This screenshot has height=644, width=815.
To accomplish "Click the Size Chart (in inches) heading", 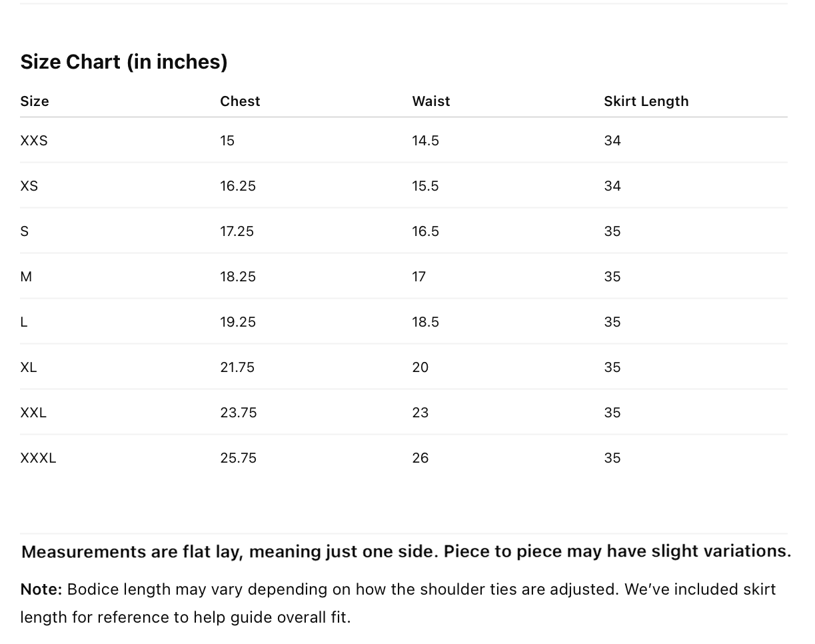I will pos(124,62).
